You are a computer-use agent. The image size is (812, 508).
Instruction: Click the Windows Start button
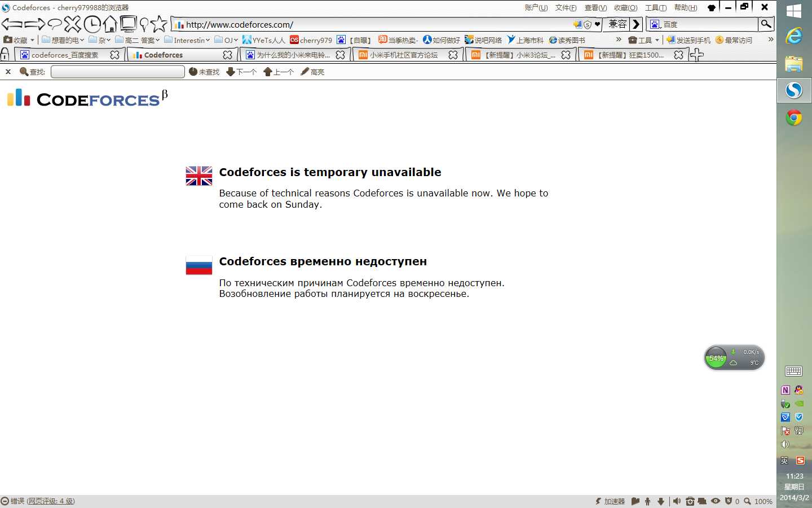tap(794, 11)
